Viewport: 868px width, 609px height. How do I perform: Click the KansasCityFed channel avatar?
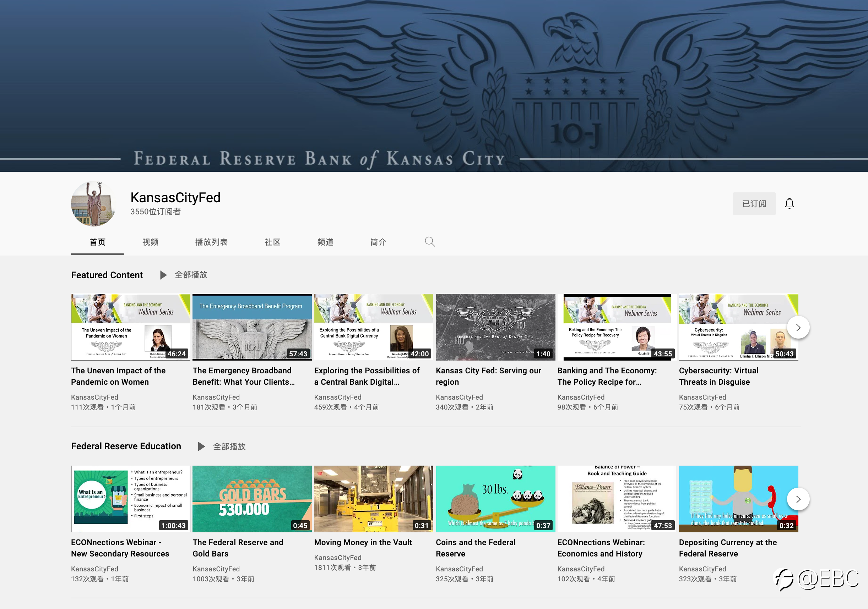[x=93, y=204]
